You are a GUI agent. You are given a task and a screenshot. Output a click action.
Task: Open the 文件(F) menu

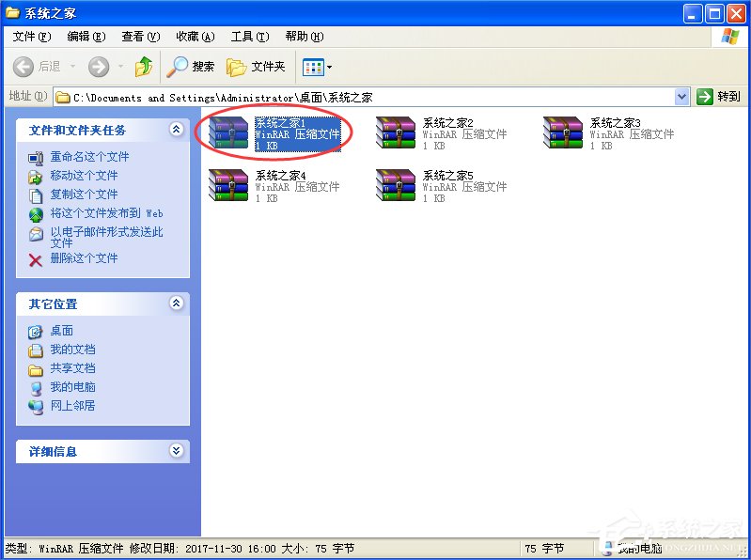click(32, 37)
